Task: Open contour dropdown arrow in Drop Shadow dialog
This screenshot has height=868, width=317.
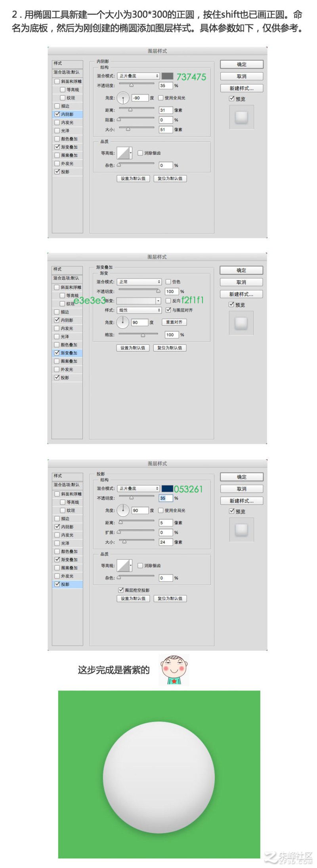Action: click(131, 566)
